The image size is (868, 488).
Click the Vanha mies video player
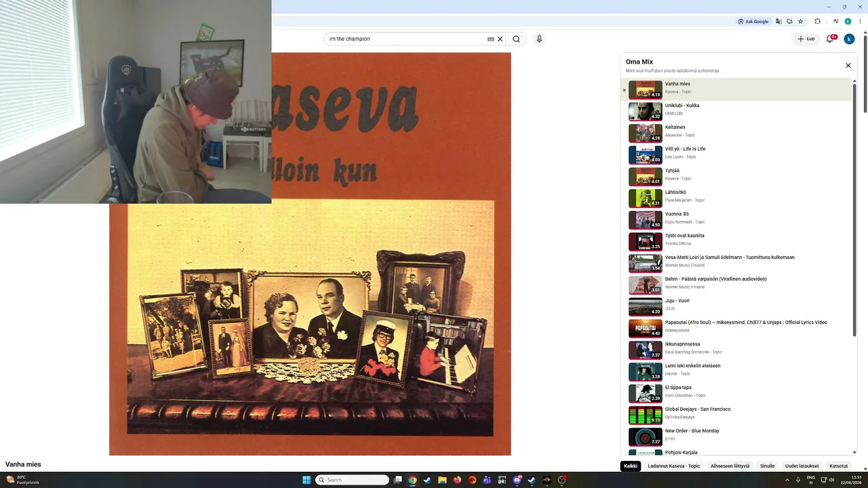pyautogui.click(x=310, y=254)
